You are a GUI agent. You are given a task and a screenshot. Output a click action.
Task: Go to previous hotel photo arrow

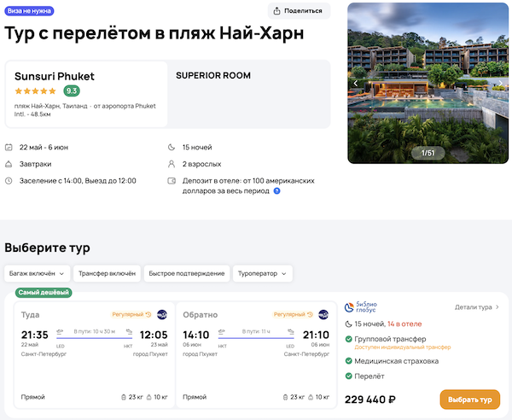pos(356,83)
